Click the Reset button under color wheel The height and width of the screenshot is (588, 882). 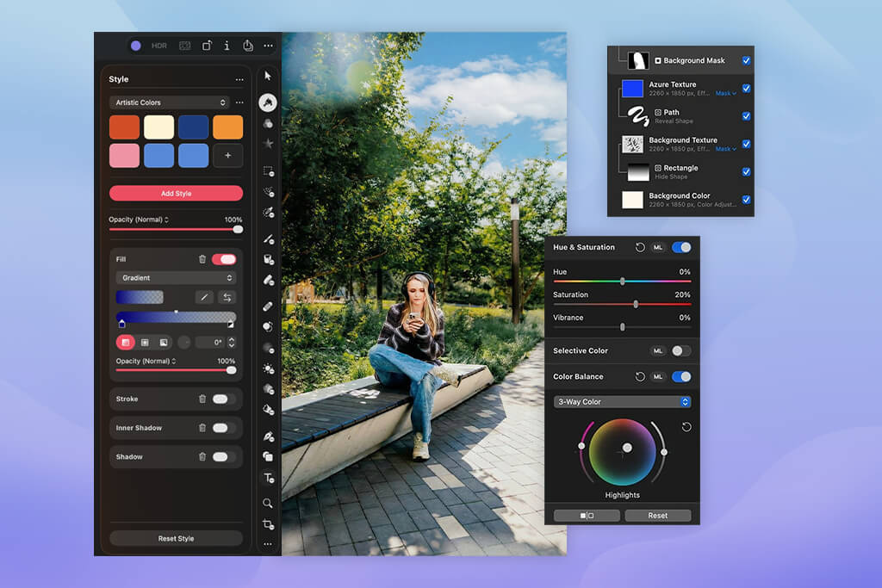(657, 516)
